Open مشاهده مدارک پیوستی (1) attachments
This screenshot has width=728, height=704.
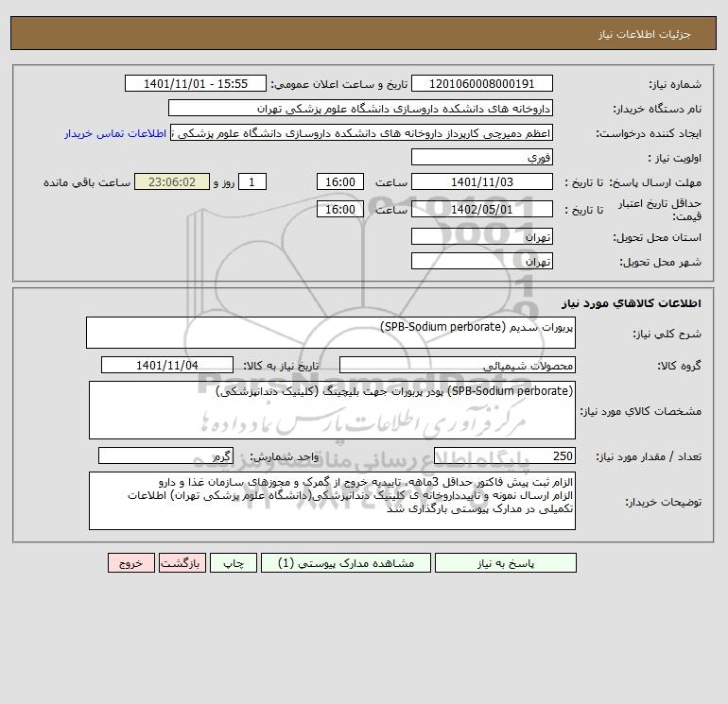(x=346, y=563)
